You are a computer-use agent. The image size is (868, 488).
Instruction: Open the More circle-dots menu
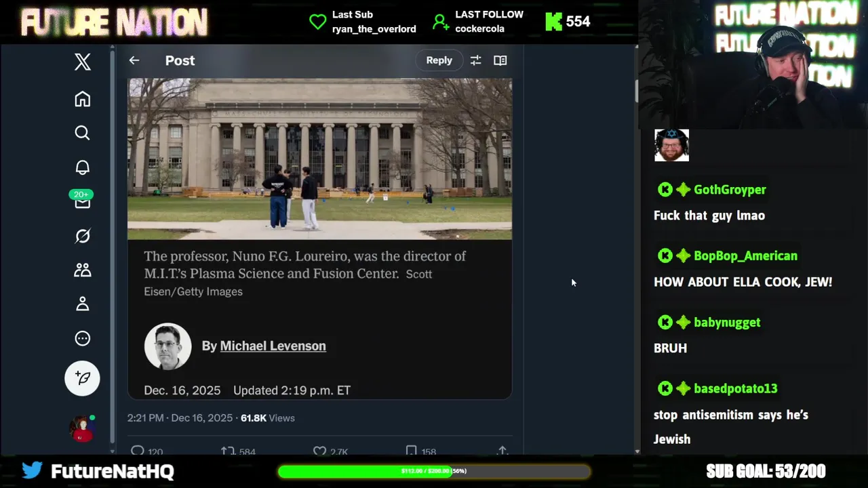click(x=82, y=338)
